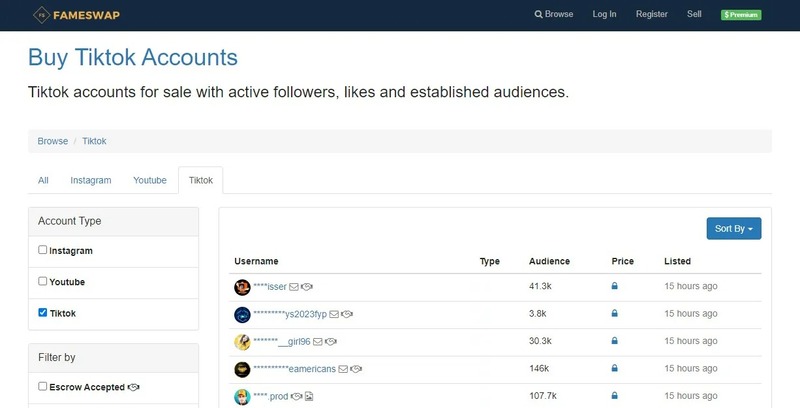This screenshot has width=800, height=408.
Task: Click the document icon beside ****.prod
Action: (x=309, y=397)
